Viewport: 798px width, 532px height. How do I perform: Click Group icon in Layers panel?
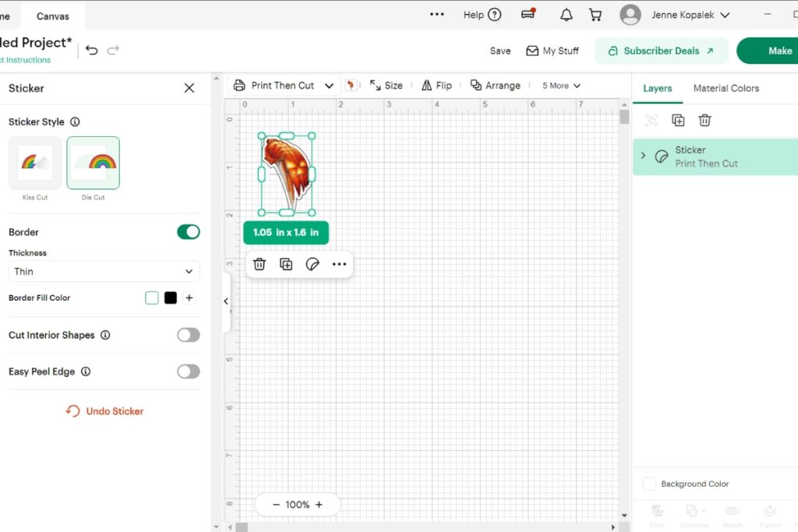pos(651,120)
